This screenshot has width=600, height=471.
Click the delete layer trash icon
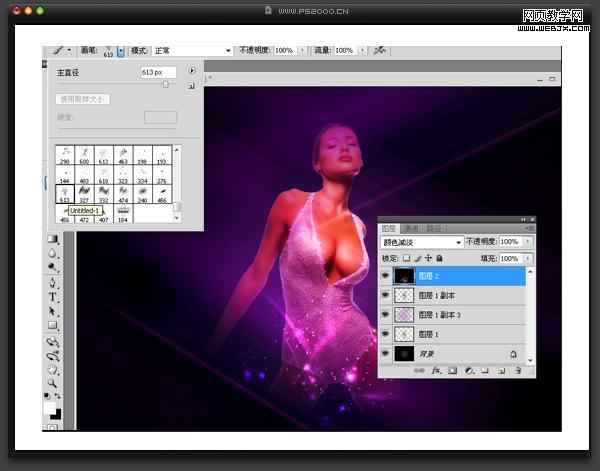518,370
